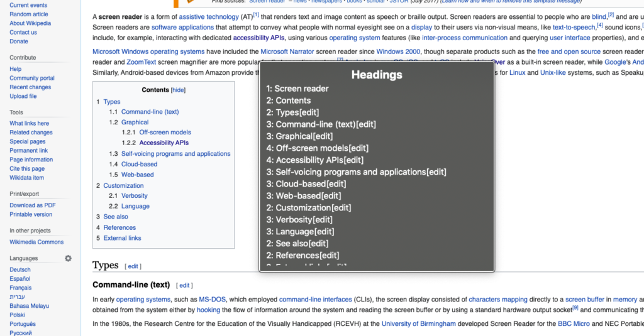Go to 'Language' in Contents box
The image size is (644, 336).
[135, 207]
